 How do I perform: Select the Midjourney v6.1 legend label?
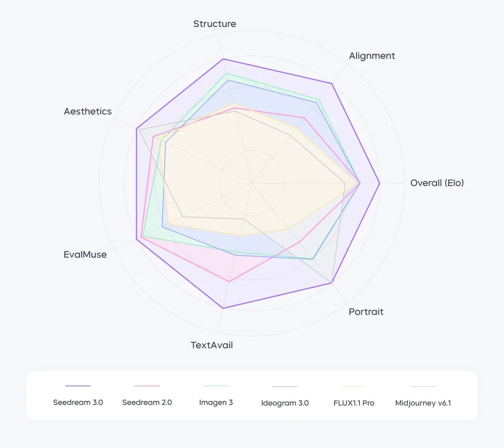coord(423,403)
